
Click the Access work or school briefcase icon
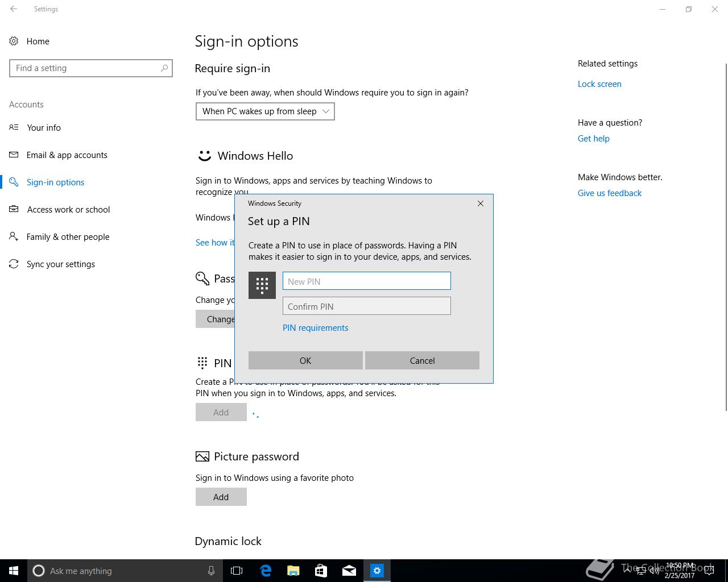tap(14, 209)
